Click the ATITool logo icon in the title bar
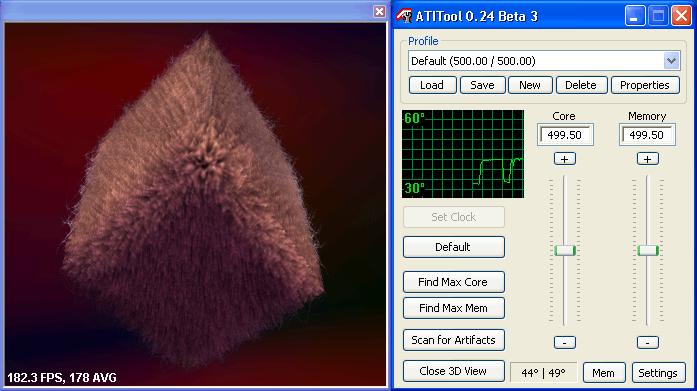Screen dimensions: 697x391 click(404, 16)
